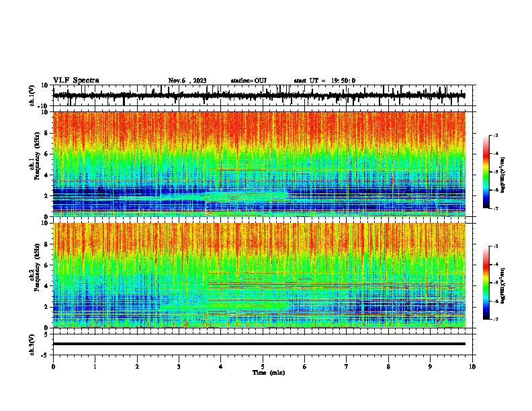This screenshot has height=411, width=532.
Task: Click the "start UT = 19:50: 0" text
Action: [324, 81]
